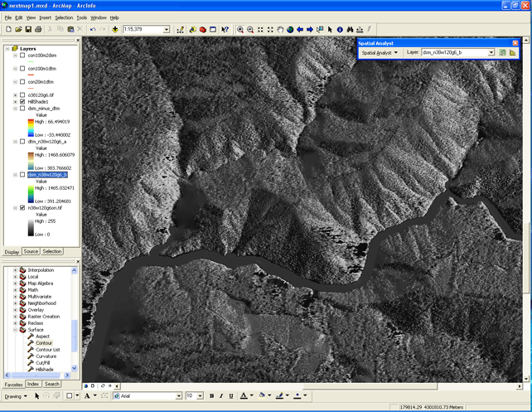Enable the dtm_n38w120g6_a layer checkbox
The height and width of the screenshot is (412, 532).
click(x=22, y=142)
